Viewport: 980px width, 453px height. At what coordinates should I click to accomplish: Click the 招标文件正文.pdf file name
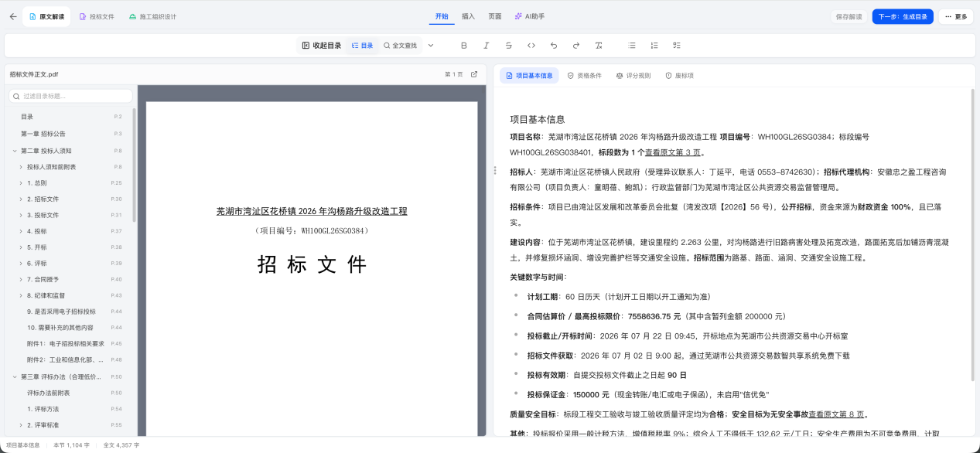[x=34, y=74]
